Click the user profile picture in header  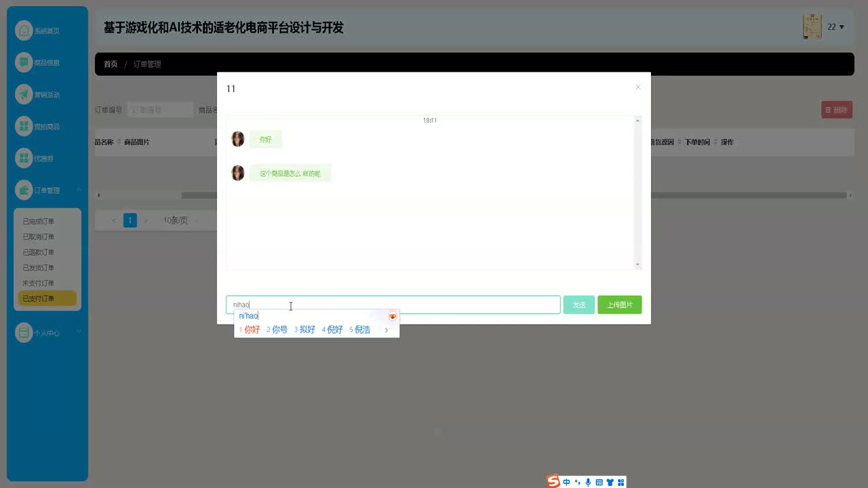point(812,27)
